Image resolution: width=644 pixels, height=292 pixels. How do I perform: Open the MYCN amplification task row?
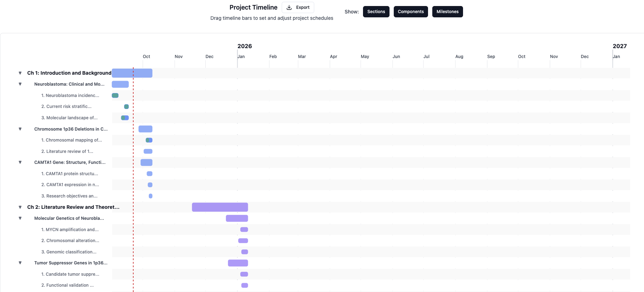click(x=70, y=230)
